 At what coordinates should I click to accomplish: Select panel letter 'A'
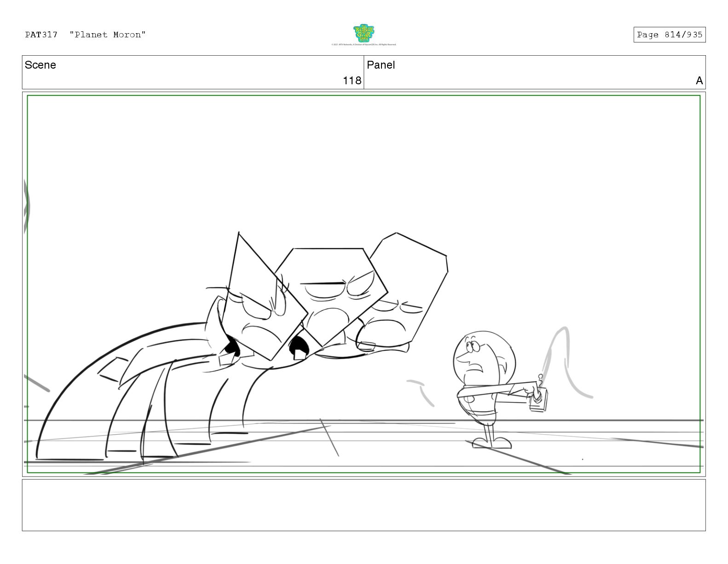coord(699,81)
